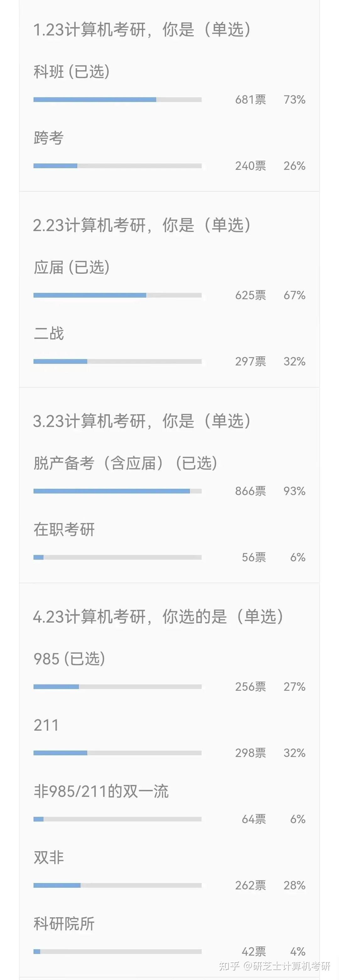Choose the 双非 option

48,858
